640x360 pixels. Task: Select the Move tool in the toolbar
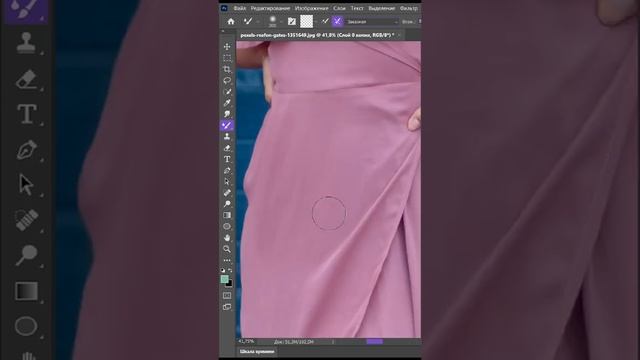227,47
